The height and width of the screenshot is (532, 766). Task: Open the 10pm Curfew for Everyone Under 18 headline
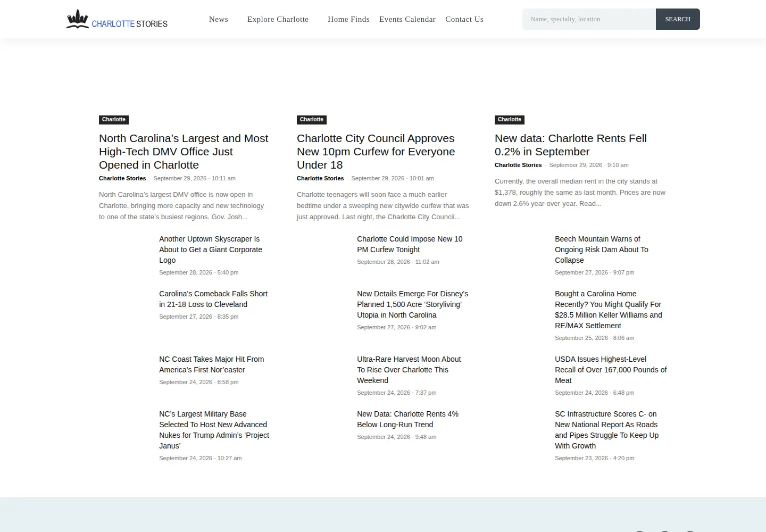376,152
